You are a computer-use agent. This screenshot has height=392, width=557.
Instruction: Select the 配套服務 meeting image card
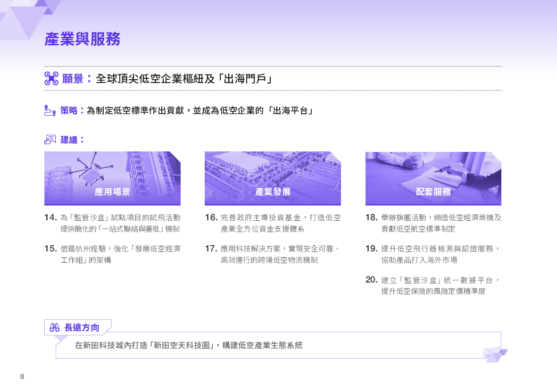coord(433,178)
